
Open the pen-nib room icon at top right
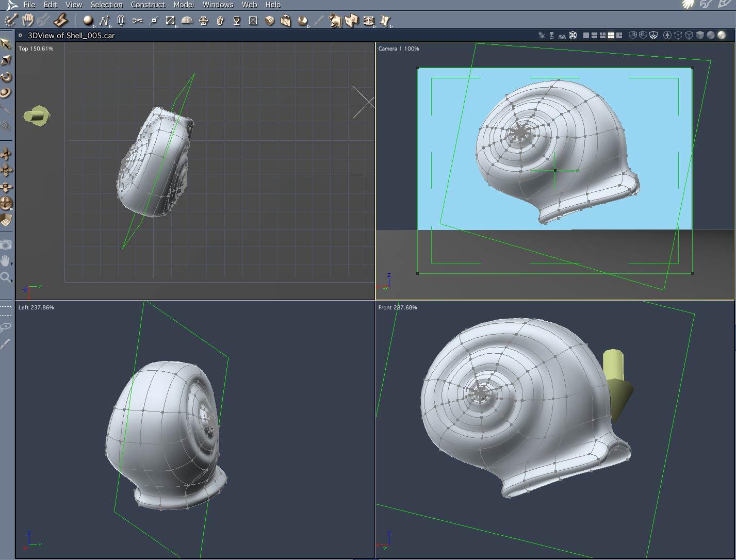724,5
